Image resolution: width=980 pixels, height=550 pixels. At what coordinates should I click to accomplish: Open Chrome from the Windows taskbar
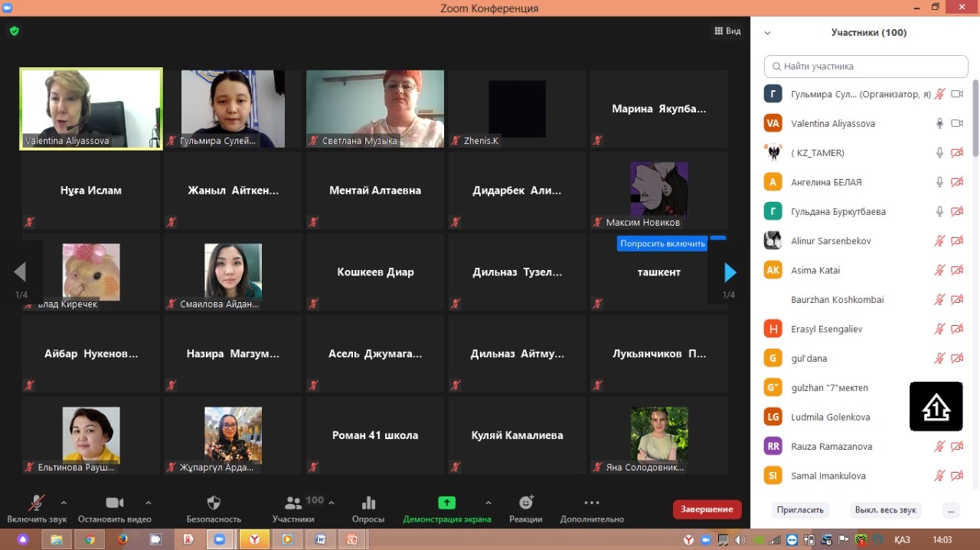pyautogui.click(x=90, y=539)
